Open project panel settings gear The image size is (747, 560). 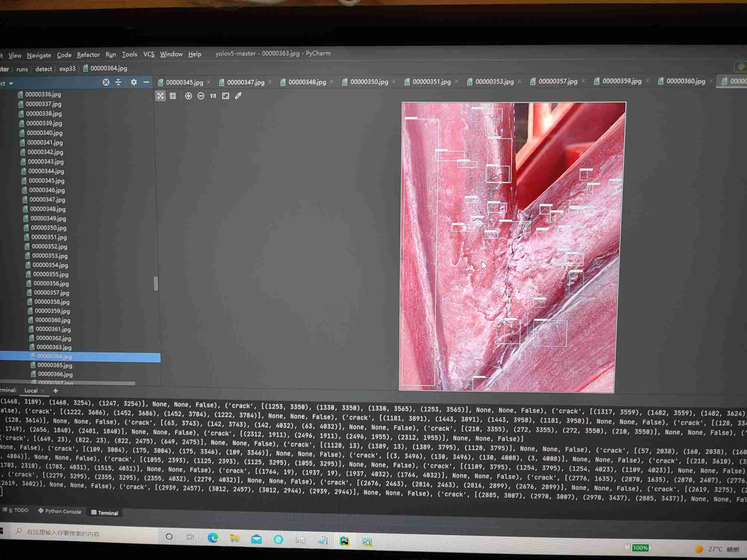coord(134,82)
